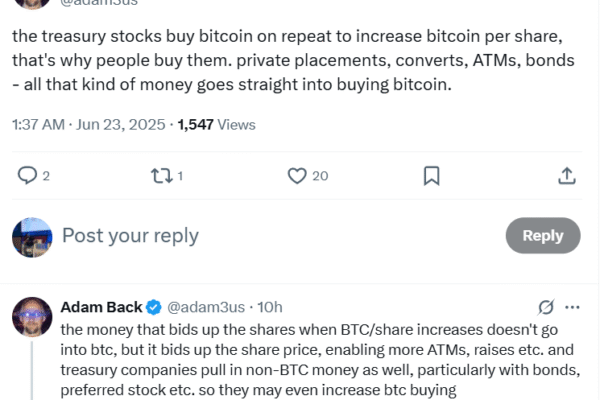
Task: Open the share post icon
Action: [x=566, y=175]
